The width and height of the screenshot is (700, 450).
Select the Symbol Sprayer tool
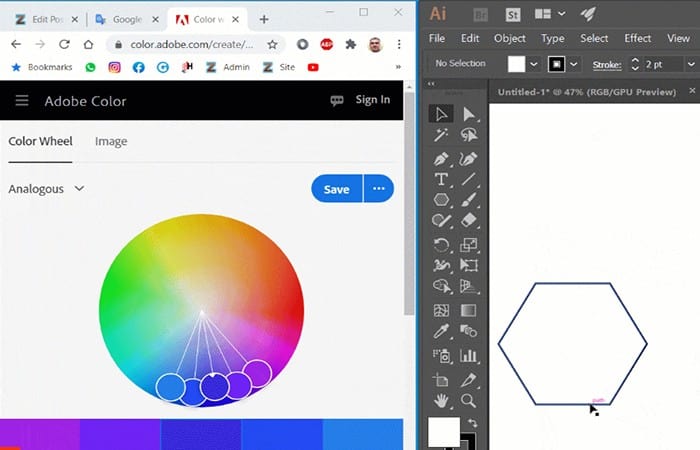[x=441, y=355]
